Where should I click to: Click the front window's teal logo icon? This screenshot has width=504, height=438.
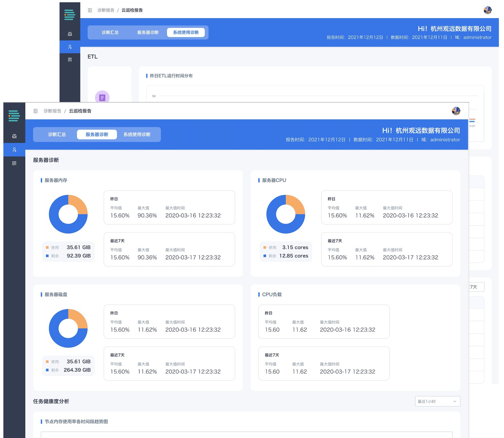(14, 116)
